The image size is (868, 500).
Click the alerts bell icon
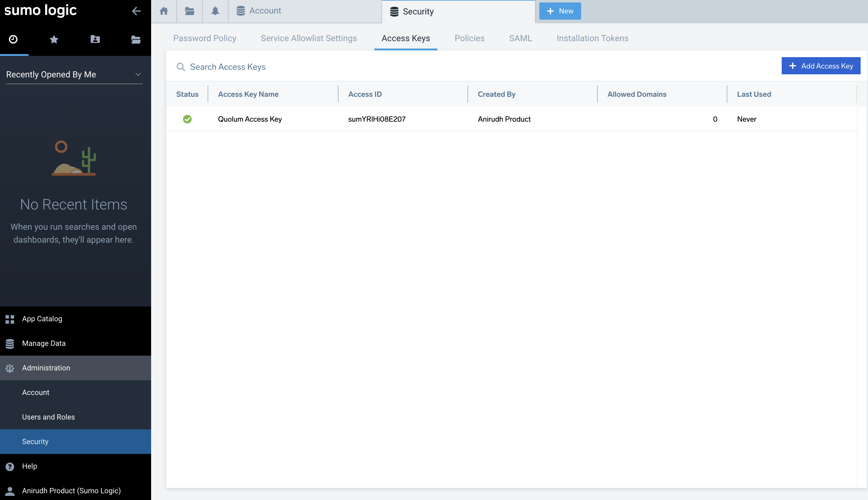(x=215, y=11)
